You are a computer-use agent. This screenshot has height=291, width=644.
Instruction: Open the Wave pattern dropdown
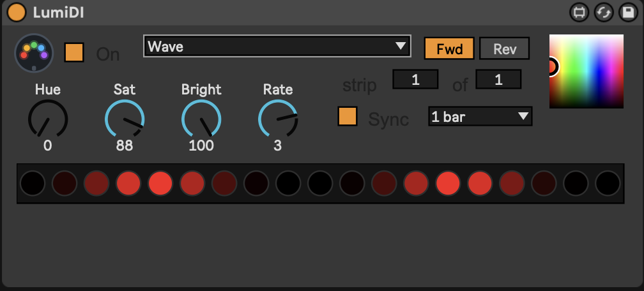[x=277, y=46]
